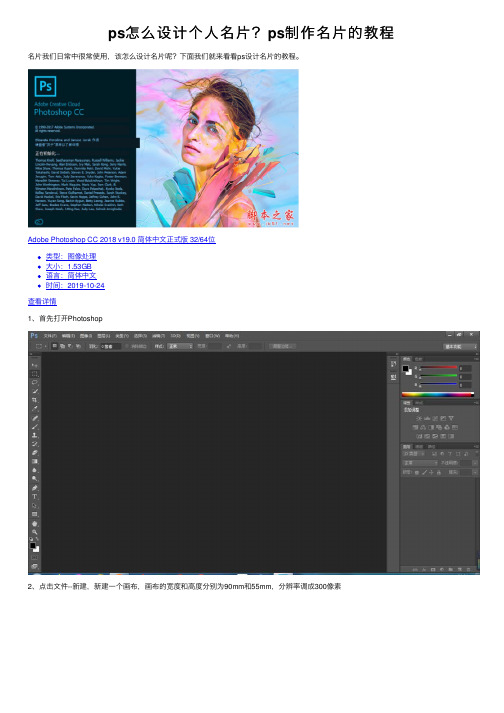Open the 滤镜(T) Filter menu
This screenshot has height=713, width=504.
(x=159, y=336)
